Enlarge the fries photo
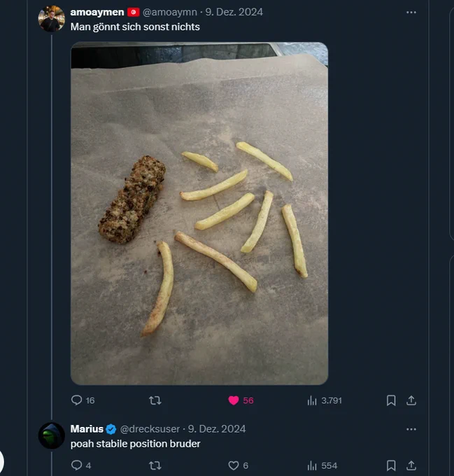 point(199,213)
